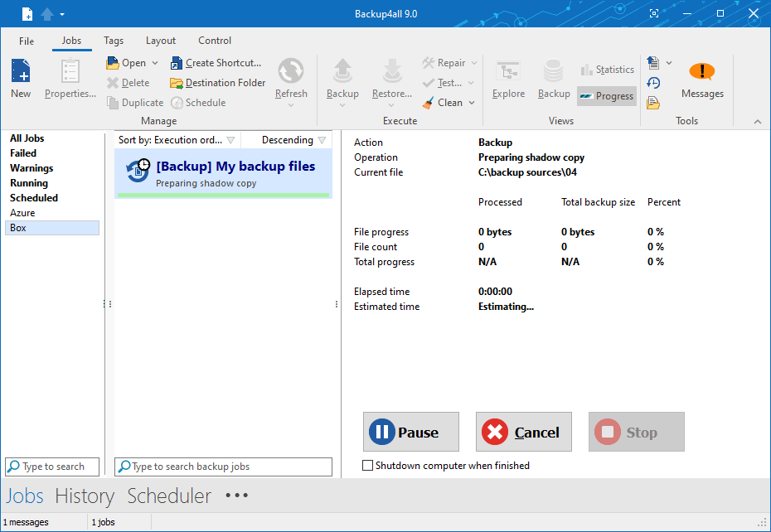The width and height of the screenshot is (771, 532).
Task: Switch to the Control ribbon tab
Action: (215, 41)
